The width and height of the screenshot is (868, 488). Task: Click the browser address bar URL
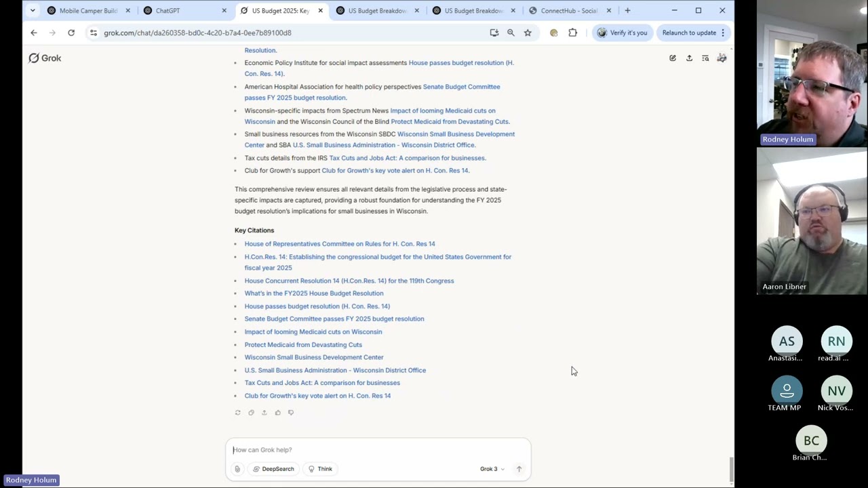click(x=197, y=33)
